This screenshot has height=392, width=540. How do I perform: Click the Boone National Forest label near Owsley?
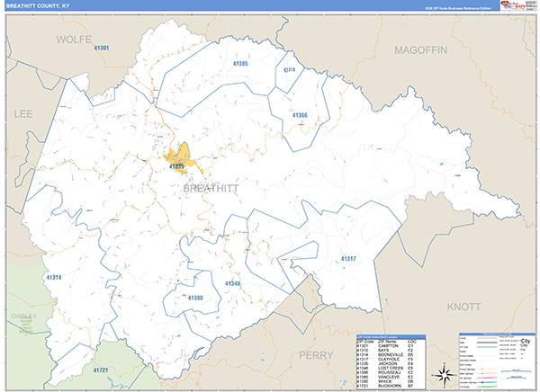click(x=26, y=327)
